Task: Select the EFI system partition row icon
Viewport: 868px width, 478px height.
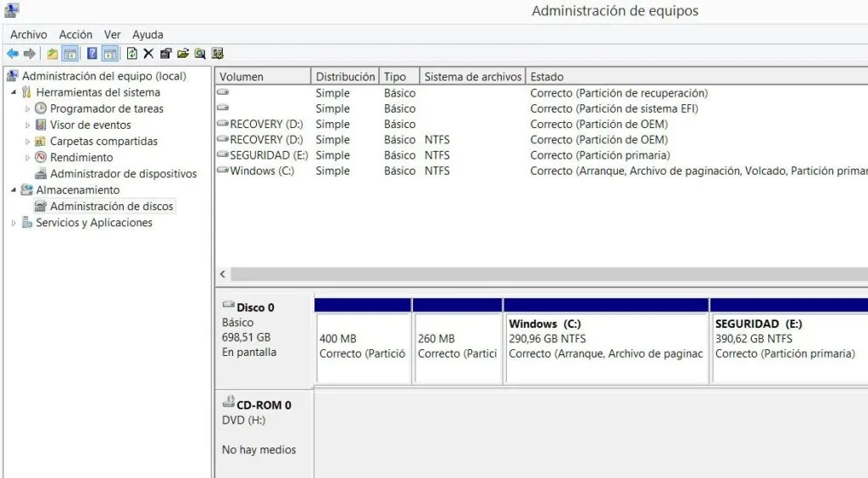Action: coord(223,108)
